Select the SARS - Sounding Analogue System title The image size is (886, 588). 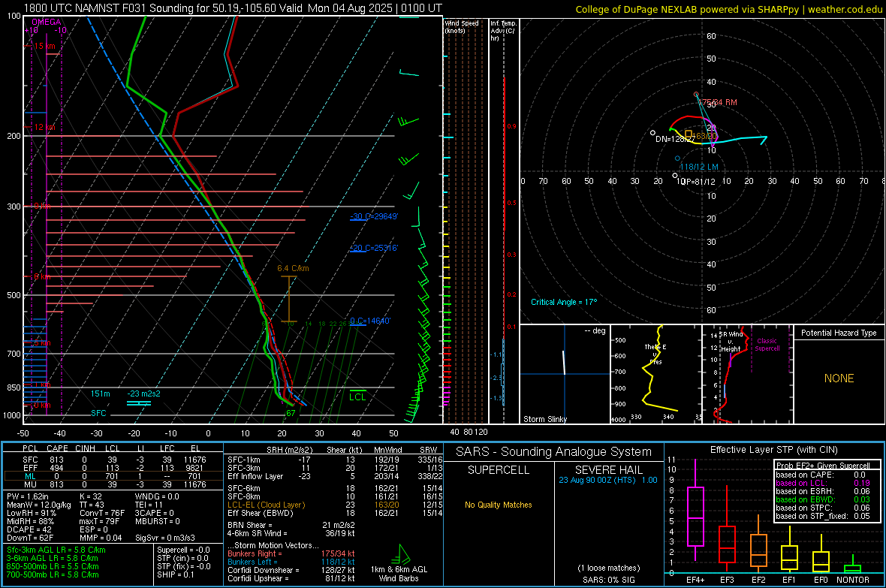click(x=553, y=452)
